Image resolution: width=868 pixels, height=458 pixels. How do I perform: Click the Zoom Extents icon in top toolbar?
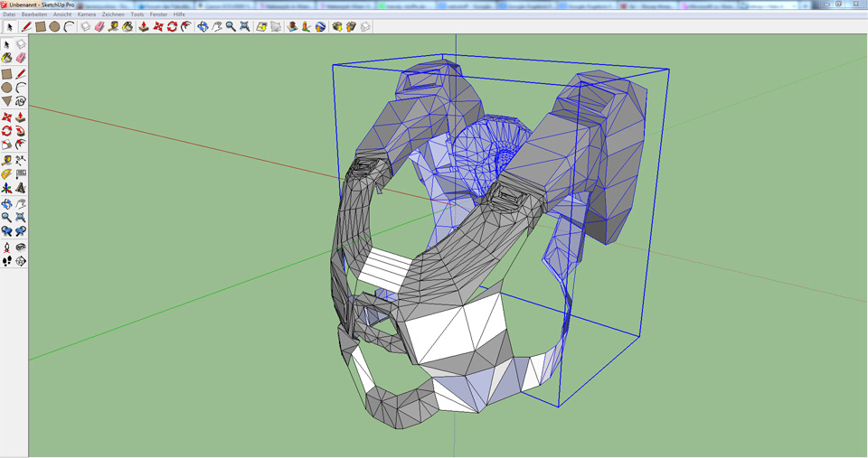click(245, 27)
